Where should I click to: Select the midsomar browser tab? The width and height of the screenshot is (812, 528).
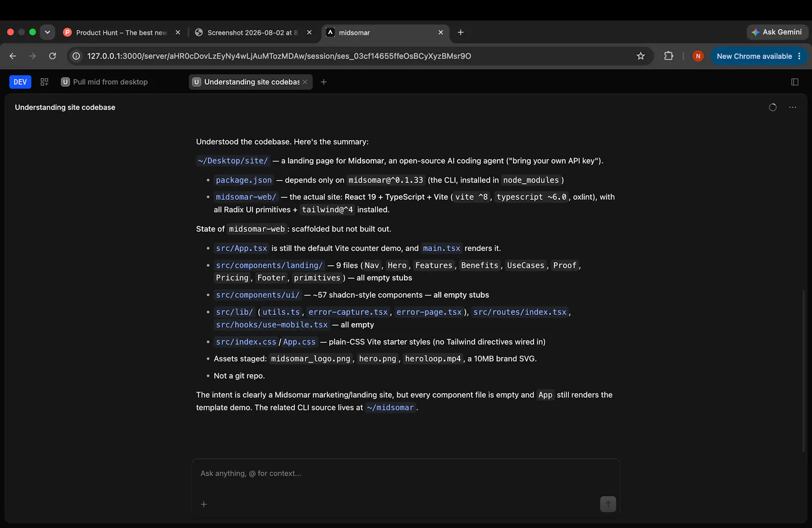coord(385,32)
